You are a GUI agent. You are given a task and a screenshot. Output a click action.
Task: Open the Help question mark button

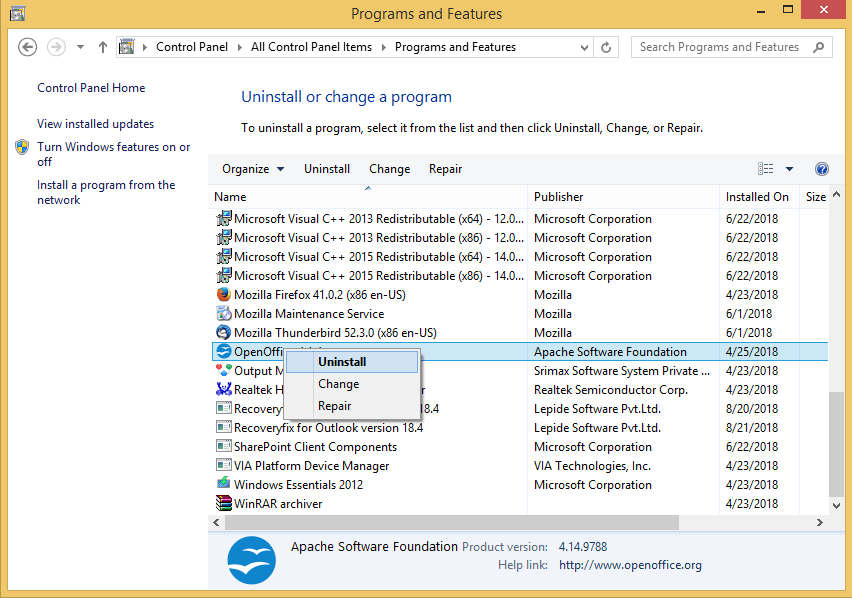click(822, 169)
